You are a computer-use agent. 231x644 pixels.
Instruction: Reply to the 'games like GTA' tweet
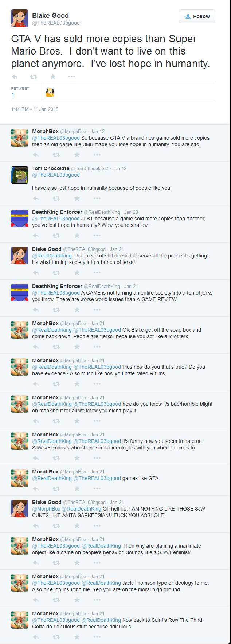tap(36, 489)
